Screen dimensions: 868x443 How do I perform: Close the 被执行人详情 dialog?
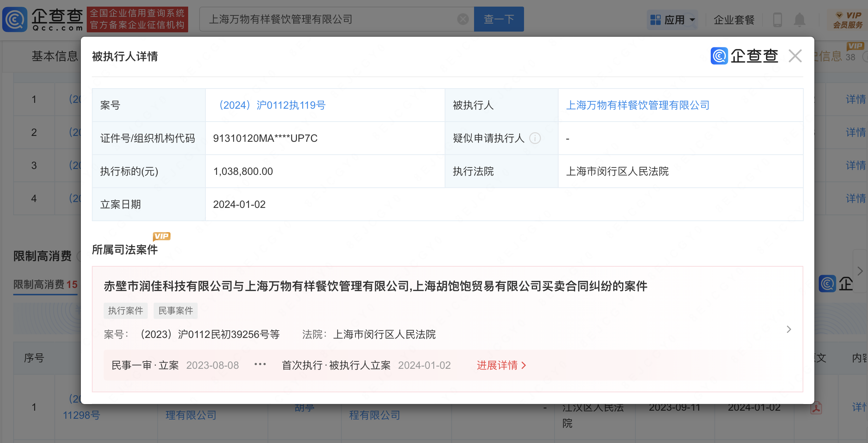click(x=795, y=56)
